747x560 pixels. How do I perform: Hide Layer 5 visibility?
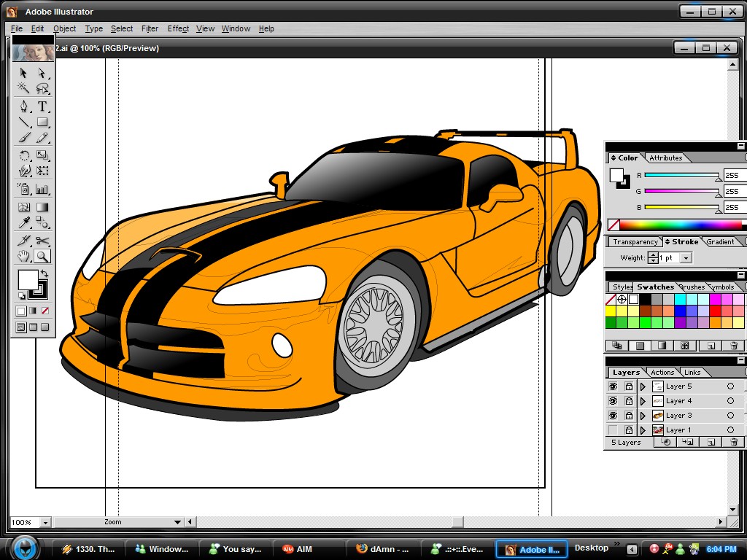612,386
